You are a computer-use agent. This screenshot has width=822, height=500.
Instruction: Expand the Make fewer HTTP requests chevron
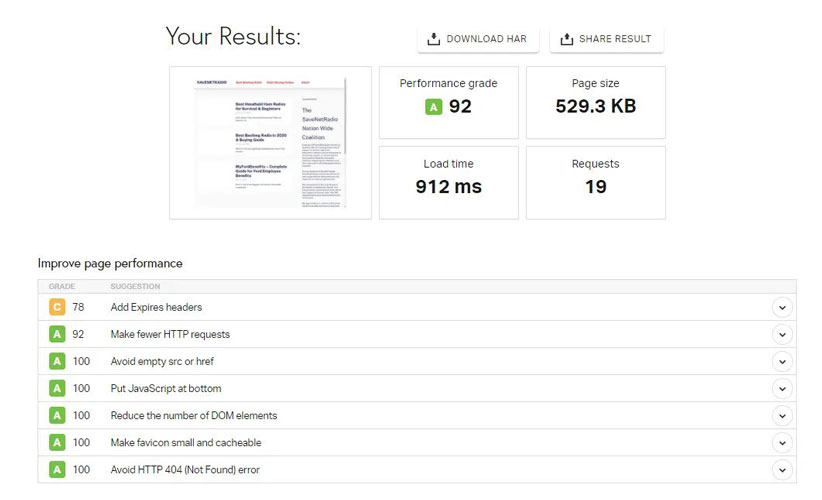click(782, 334)
